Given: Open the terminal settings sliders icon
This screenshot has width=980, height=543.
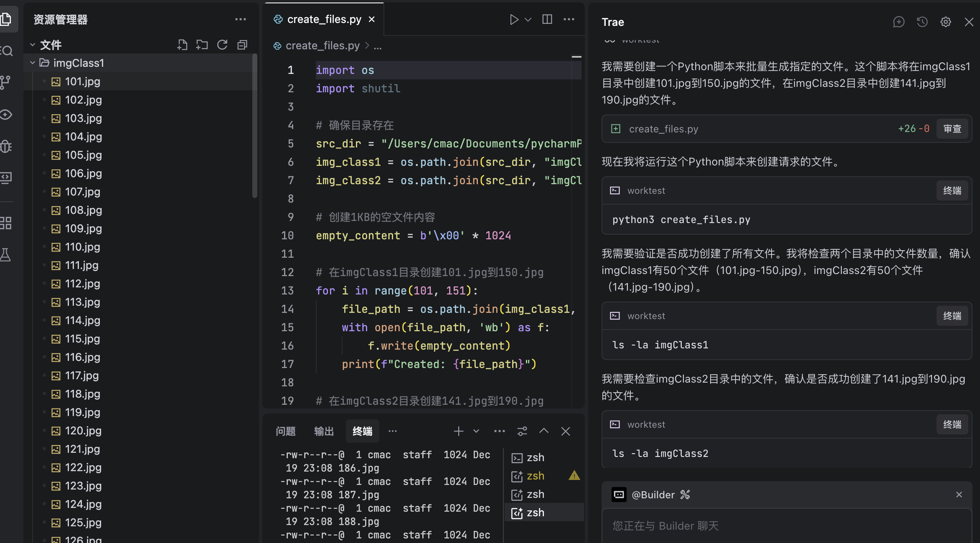Looking at the screenshot, I should point(522,431).
